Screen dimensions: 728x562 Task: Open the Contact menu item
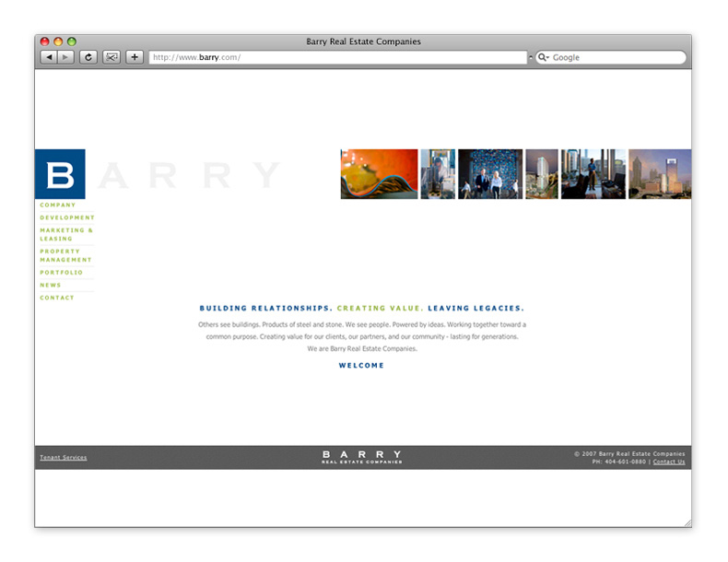tap(56, 298)
